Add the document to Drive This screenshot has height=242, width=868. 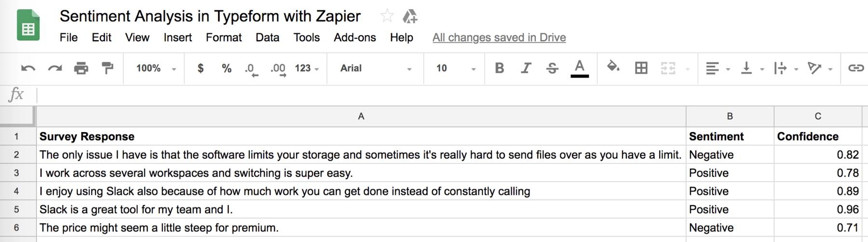point(410,16)
